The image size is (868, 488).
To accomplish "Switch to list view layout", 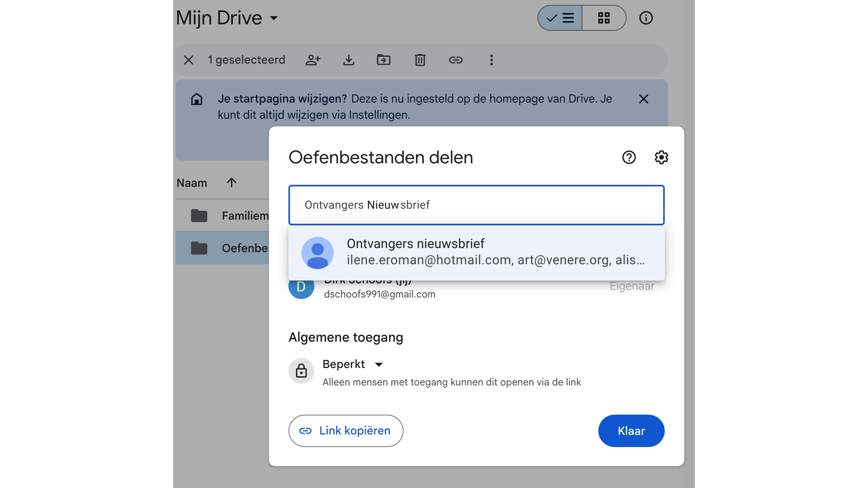I will pos(560,18).
